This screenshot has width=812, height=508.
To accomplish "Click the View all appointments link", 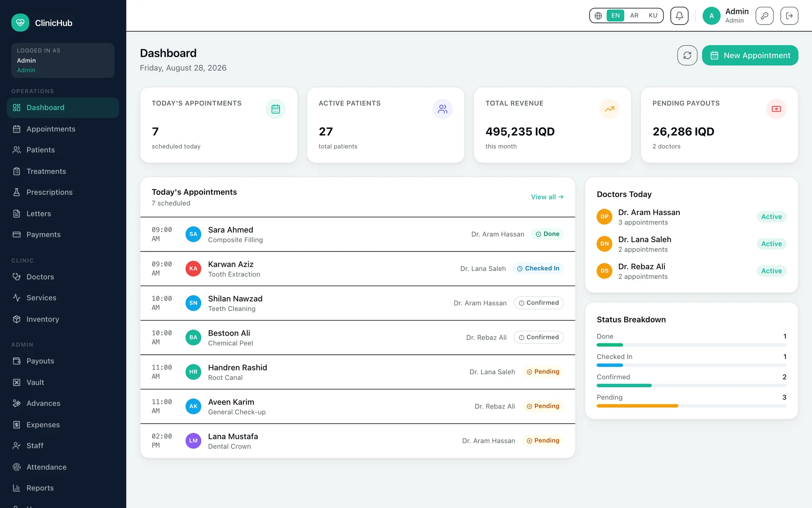I will (x=547, y=197).
